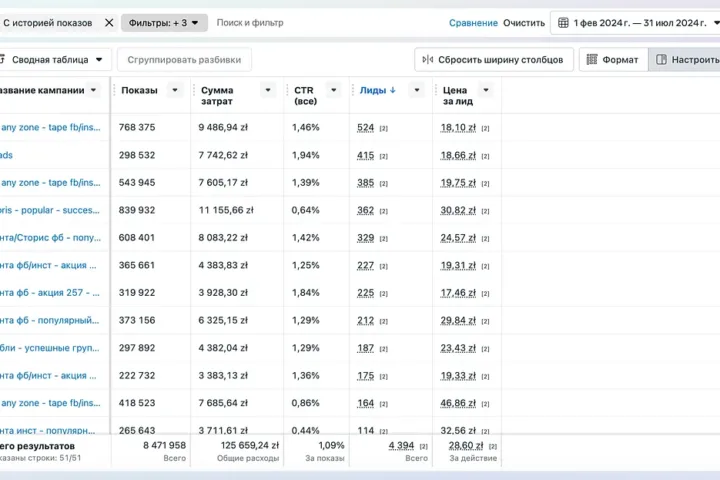Viewport: 720px width, 480px height.
Task: Click the 'Настроить' columns layout icon
Action: click(661, 60)
